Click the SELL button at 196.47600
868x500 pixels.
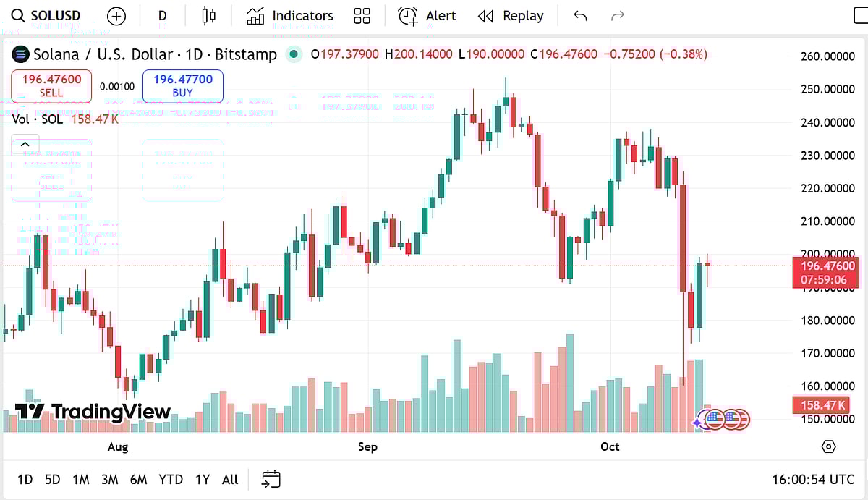tap(51, 85)
